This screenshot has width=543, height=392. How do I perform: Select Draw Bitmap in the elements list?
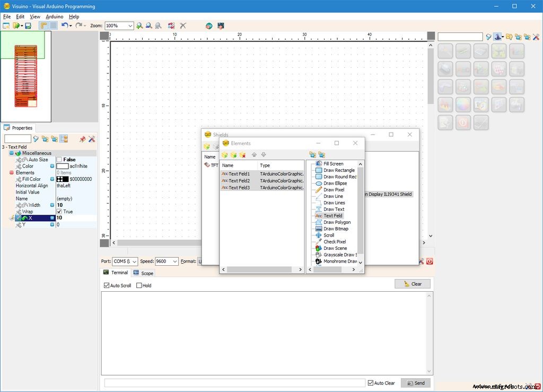pos(336,229)
